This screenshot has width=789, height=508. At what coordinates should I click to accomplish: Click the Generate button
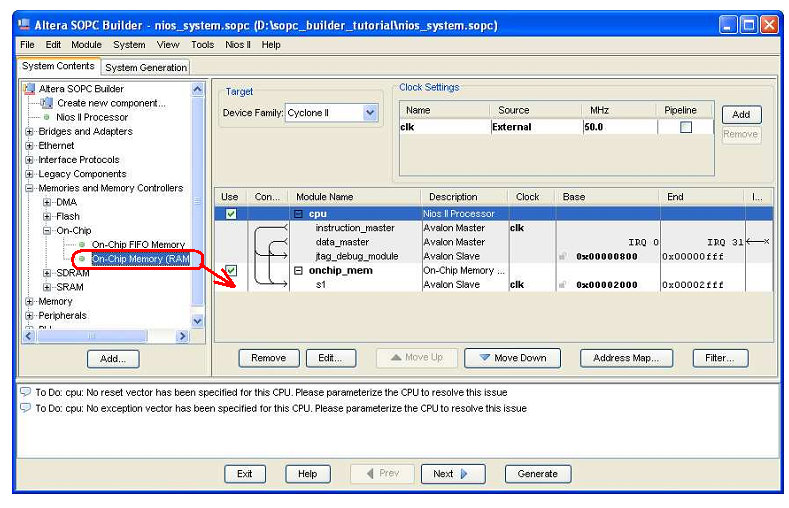(538, 474)
